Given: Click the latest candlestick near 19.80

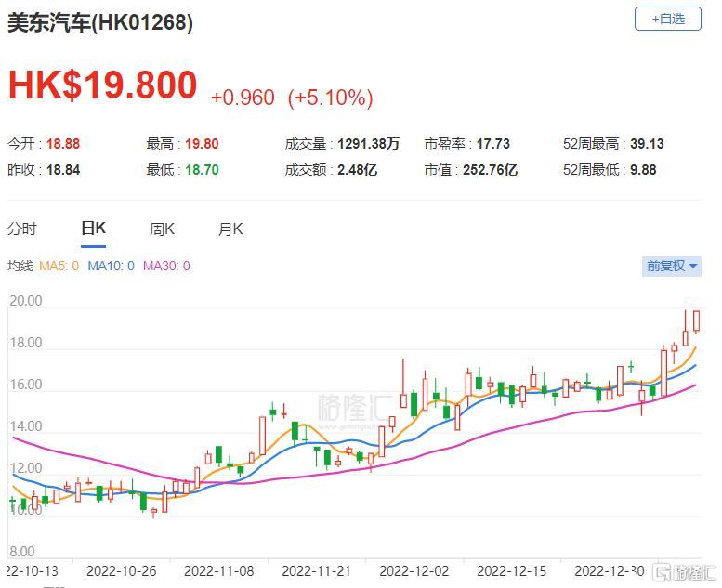Looking at the screenshot, I should click(697, 321).
